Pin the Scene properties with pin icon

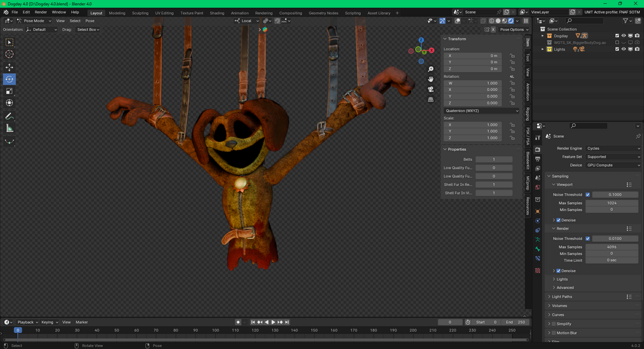point(638,136)
